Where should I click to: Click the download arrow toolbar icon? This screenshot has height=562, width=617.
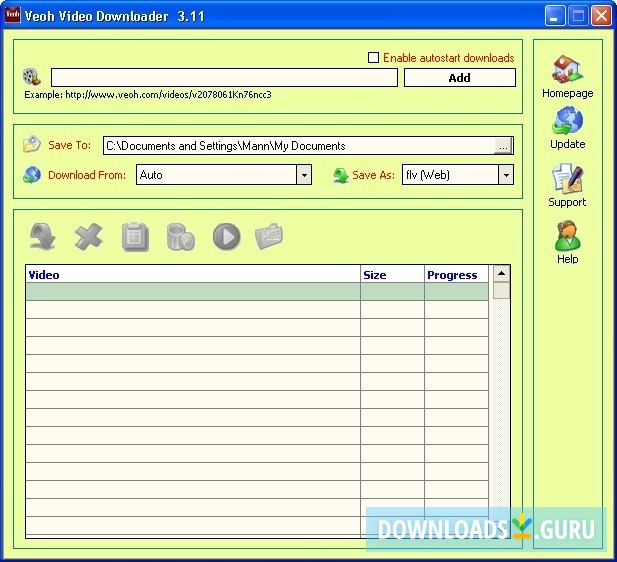point(42,236)
